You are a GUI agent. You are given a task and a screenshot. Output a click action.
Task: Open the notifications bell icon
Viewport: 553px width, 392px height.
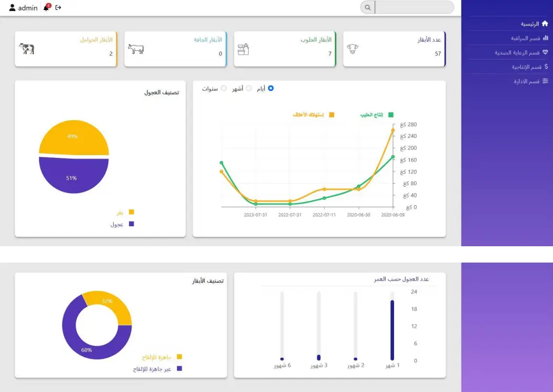tap(46, 8)
